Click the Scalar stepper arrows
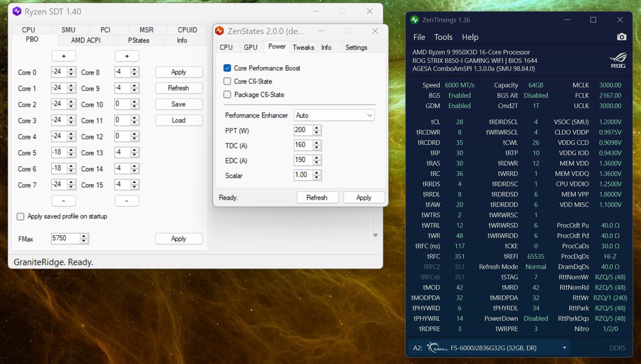641x364 pixels. [x=317, y=175]
